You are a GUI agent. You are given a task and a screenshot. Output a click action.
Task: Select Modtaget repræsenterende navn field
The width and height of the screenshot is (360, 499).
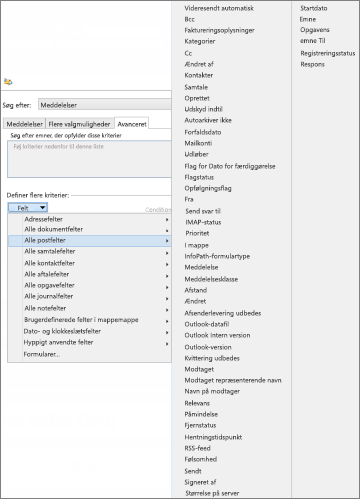click(233, 380)
